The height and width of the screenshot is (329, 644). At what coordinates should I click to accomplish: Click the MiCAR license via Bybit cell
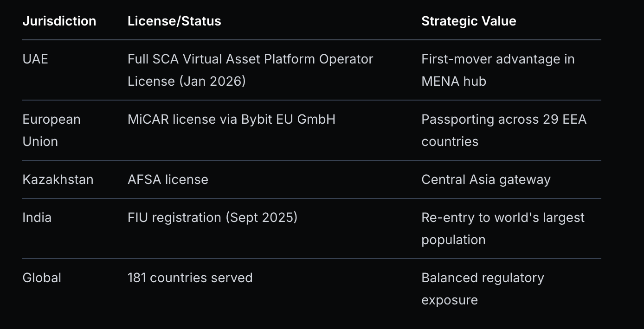tap(231, 120)
